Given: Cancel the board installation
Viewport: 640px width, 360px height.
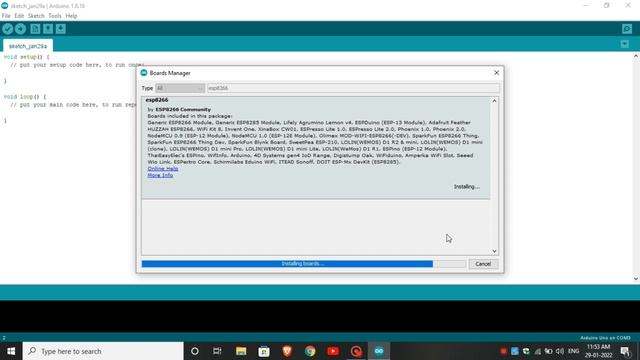Looking at the screenshot, I should pyautogui.click(x=483, y=264).
